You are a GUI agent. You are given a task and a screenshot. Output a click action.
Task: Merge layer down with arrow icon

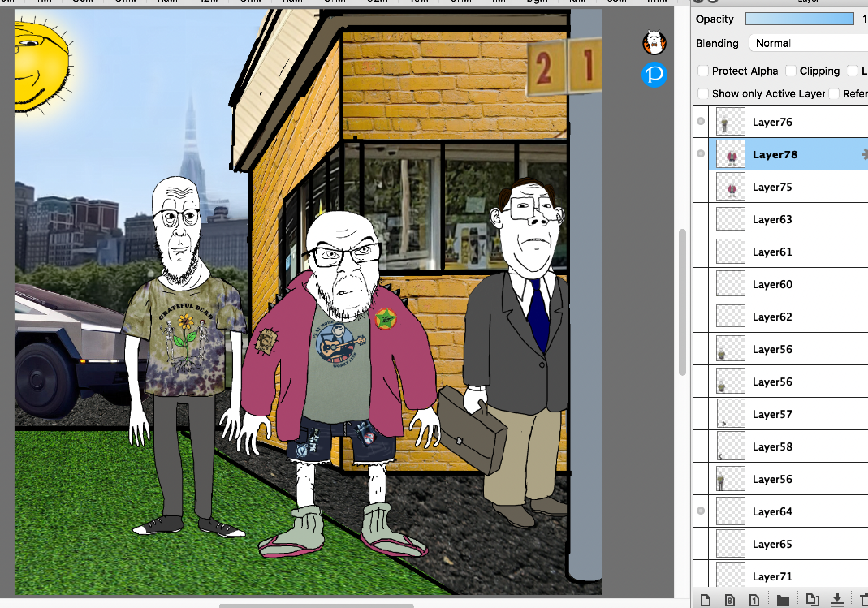837,599
